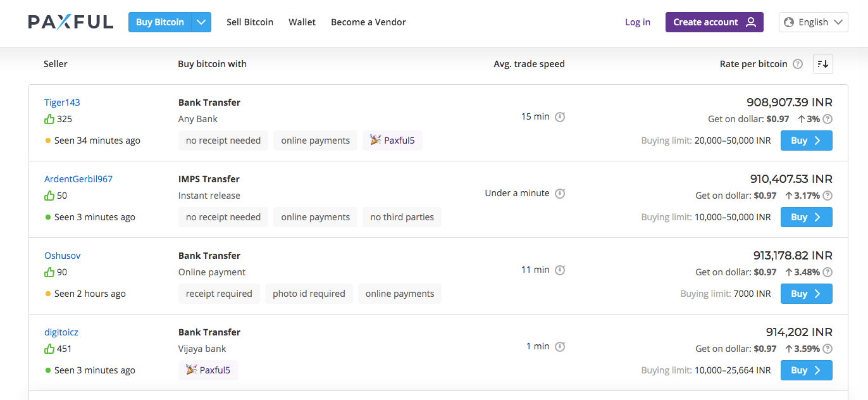Click the yellow status dot for Tiger143
The height and width of the screenshot is (400, 868).
click(48, 141)
